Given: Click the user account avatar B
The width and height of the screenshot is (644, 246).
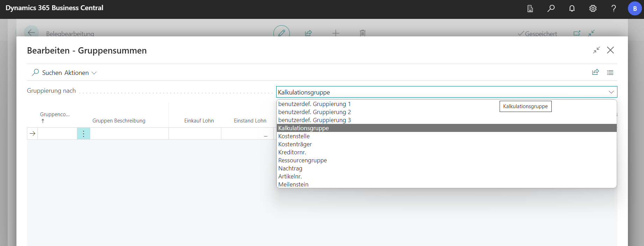Looking at the screenshot, I should click(635, 8).
